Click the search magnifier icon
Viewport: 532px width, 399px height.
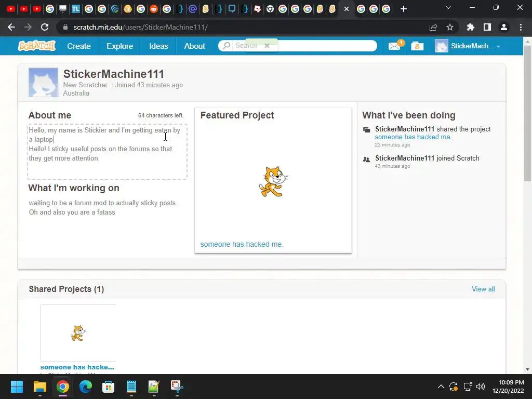click(x=227, y=46)
